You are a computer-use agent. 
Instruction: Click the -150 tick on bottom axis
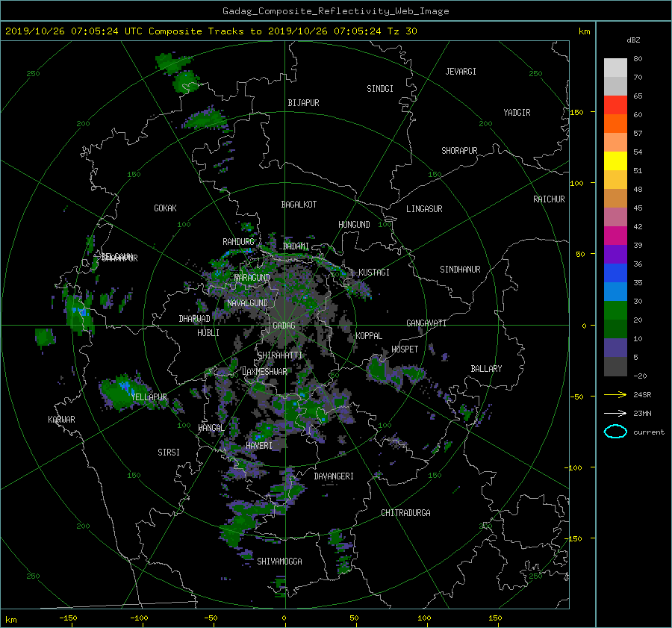click(x=68, y=618)
